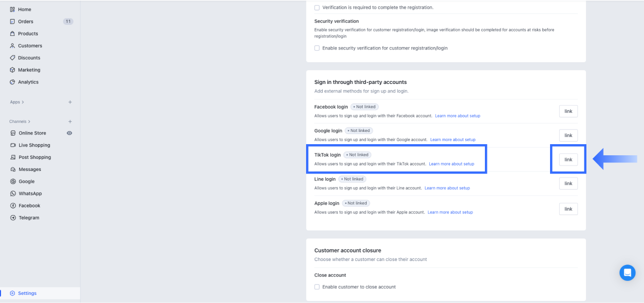Click the Live Shopping camera icon
644x303 pixels.
14,145
